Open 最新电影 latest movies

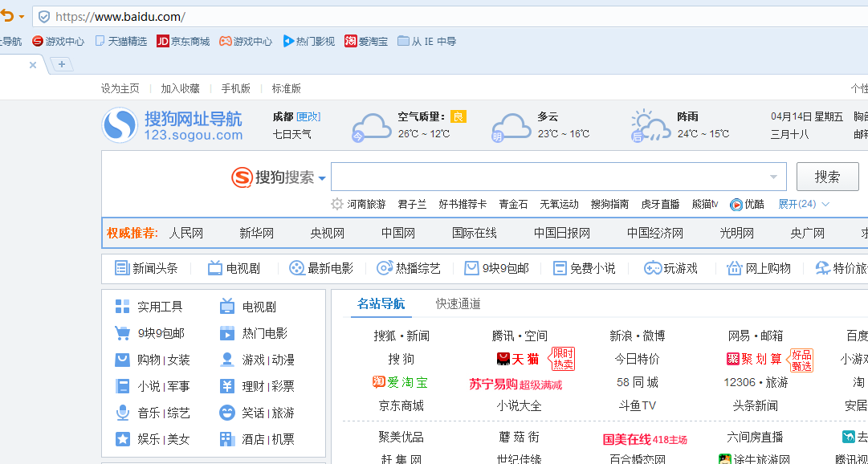321,269
